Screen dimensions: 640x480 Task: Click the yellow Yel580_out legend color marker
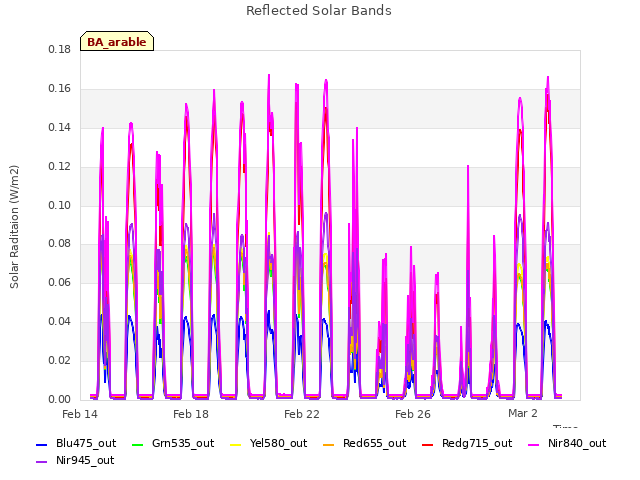click(x=236, y=444)
